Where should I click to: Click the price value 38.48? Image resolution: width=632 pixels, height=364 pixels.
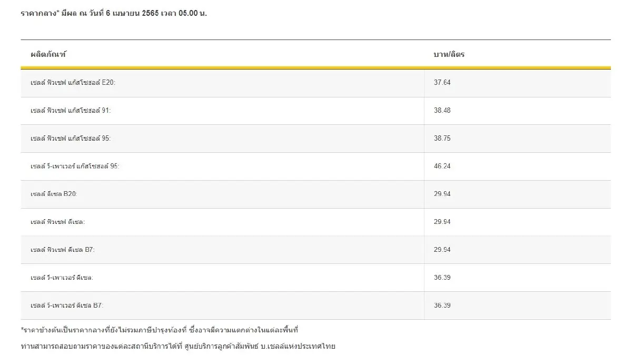click(442, 111)
